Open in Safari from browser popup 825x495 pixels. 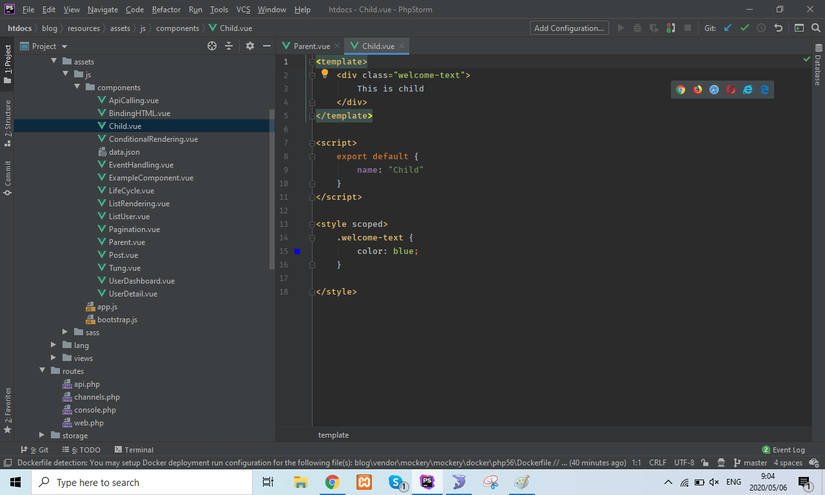pyautogui.click(x=714, y=89)
